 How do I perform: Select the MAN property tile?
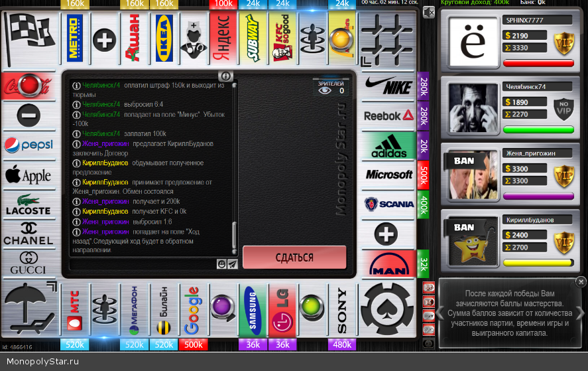pyautogui.click(x=388, y=264)
